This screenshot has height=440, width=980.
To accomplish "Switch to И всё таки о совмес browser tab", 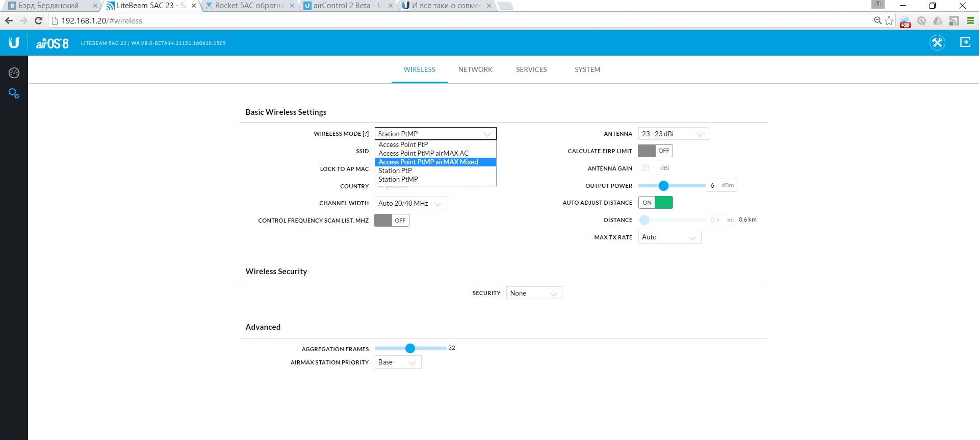I will pos(445,6).
